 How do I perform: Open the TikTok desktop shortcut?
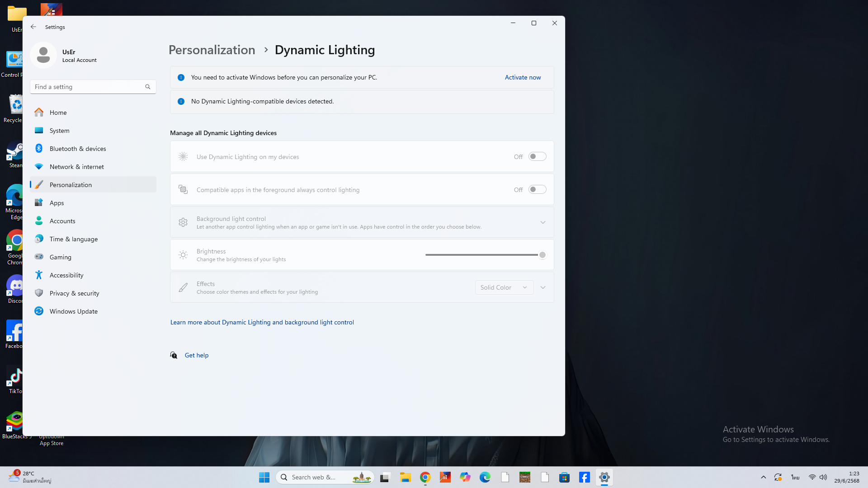[x=15, y=380]
